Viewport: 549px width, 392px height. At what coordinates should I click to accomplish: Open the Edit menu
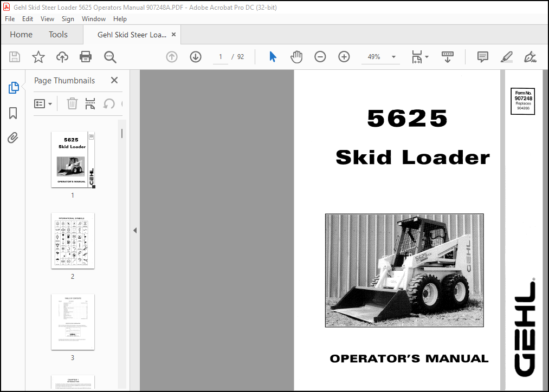click(x=27, y=19)
